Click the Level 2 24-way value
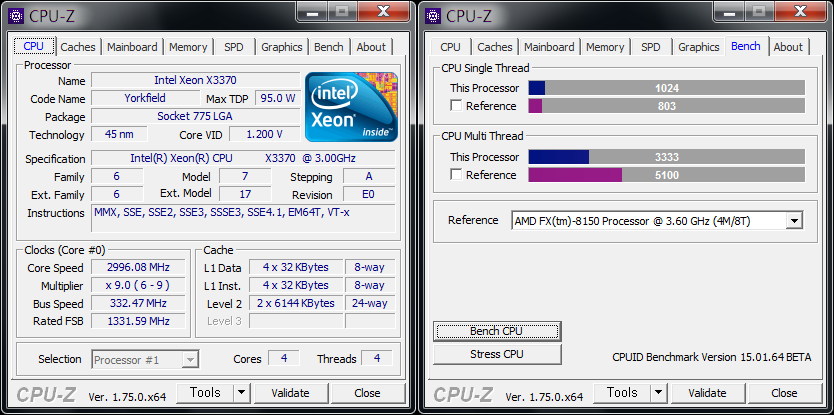The image size is (834, 415). pos(370,303)
